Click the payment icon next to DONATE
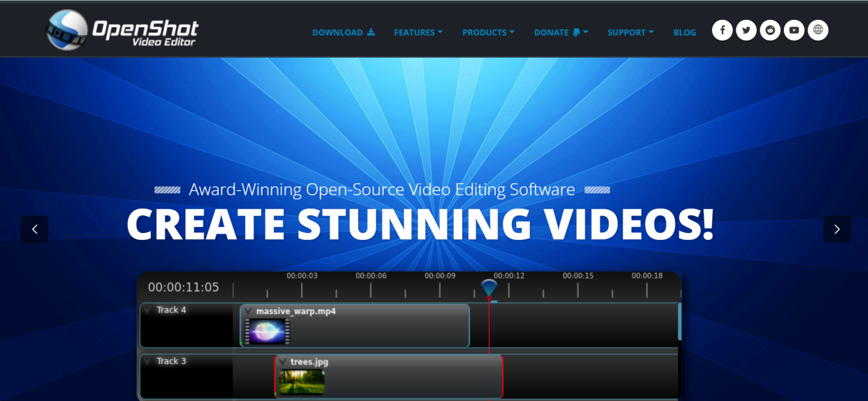 pos(576,32)
